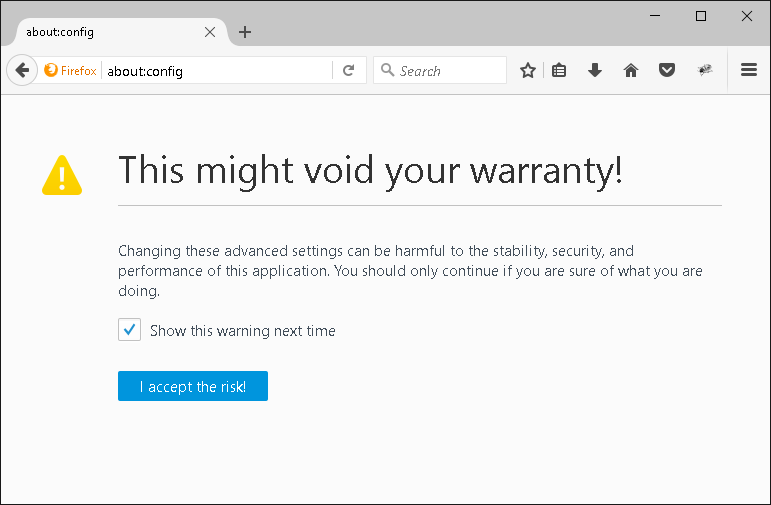The height and width of the screenshot is (505, 771).
Task: Open a new tab with plus button
Action: 245,32
